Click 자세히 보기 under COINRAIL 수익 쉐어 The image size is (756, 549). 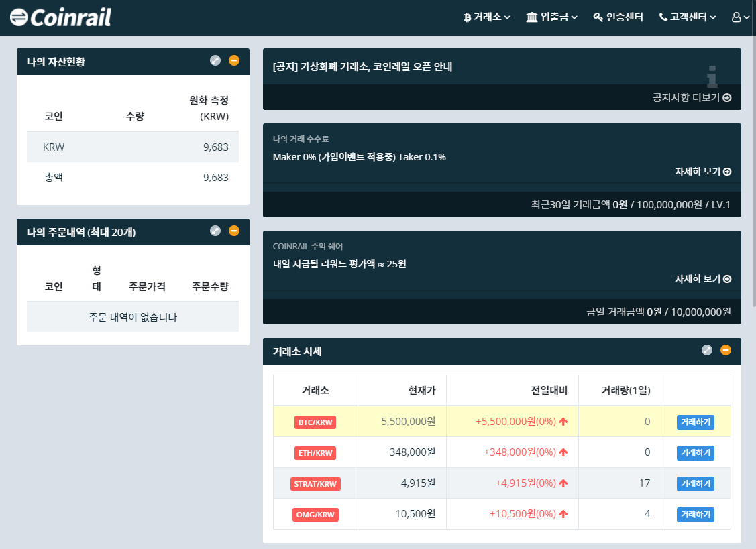click(x=703, y=279)
